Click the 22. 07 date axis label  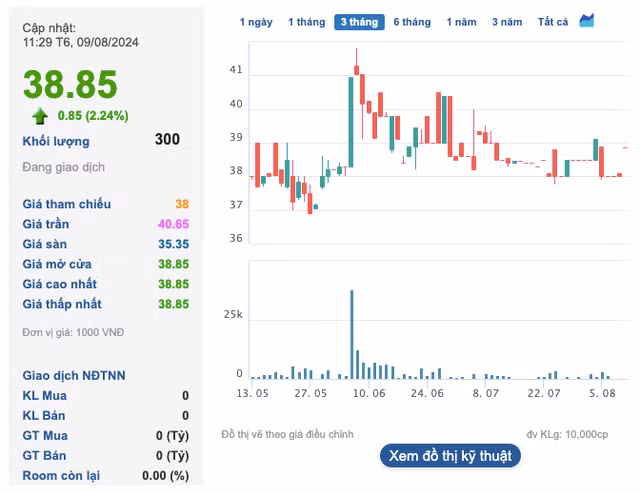[544, 393]
